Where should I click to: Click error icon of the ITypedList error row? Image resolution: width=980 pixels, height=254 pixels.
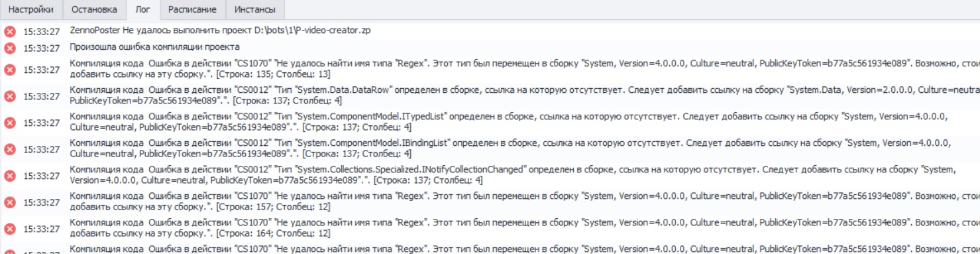point(10,123)
